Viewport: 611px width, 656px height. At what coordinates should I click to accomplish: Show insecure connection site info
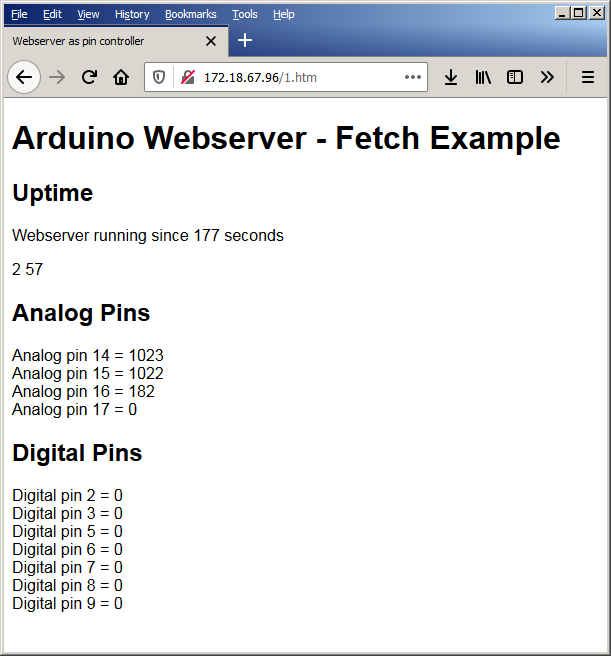(x=187, y=77)
